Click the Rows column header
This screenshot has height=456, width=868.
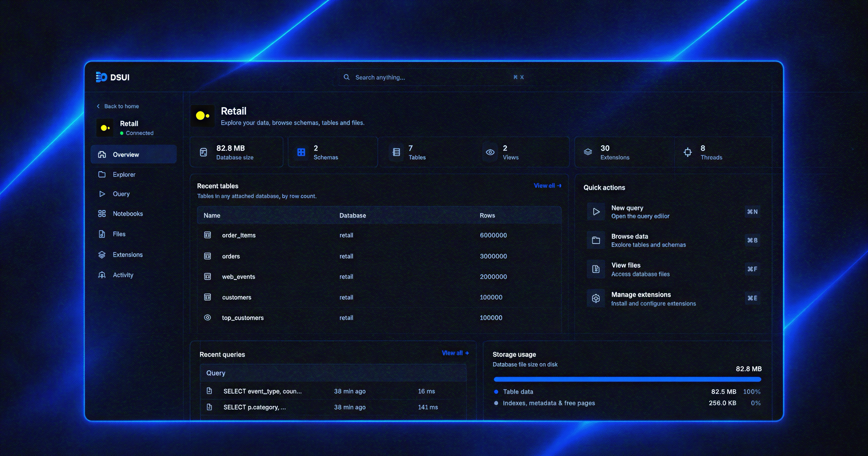pyautogui.click(x=487, y=215)
